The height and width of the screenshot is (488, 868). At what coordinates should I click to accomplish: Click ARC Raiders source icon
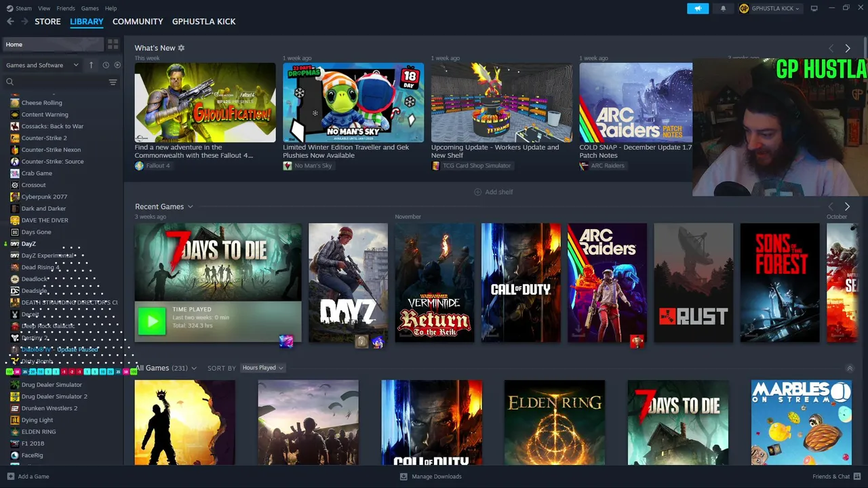[x=584, y=165]
